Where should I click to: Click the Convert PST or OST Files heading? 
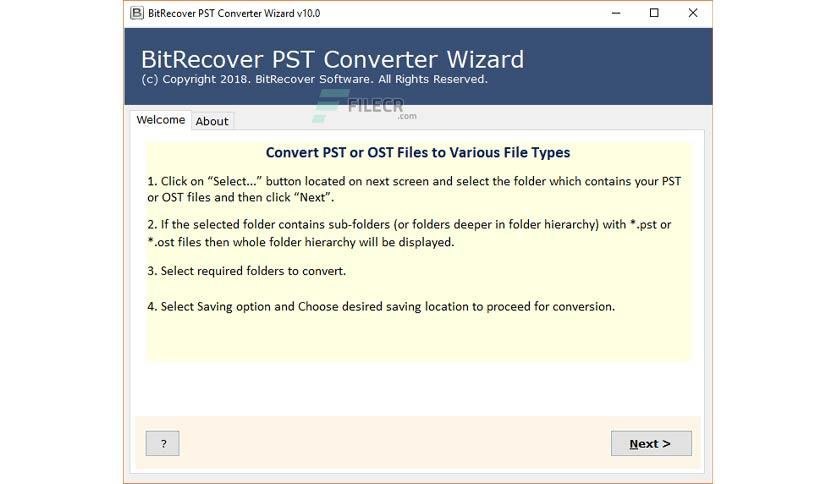pos(417,152)
